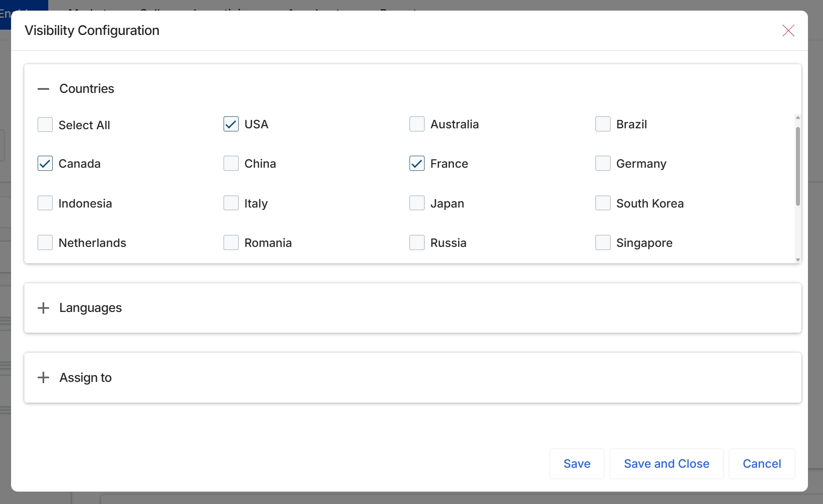Click the countries list scroll down arrow
The width and height of the screenshot is (823, 504).
coord(798,260)
